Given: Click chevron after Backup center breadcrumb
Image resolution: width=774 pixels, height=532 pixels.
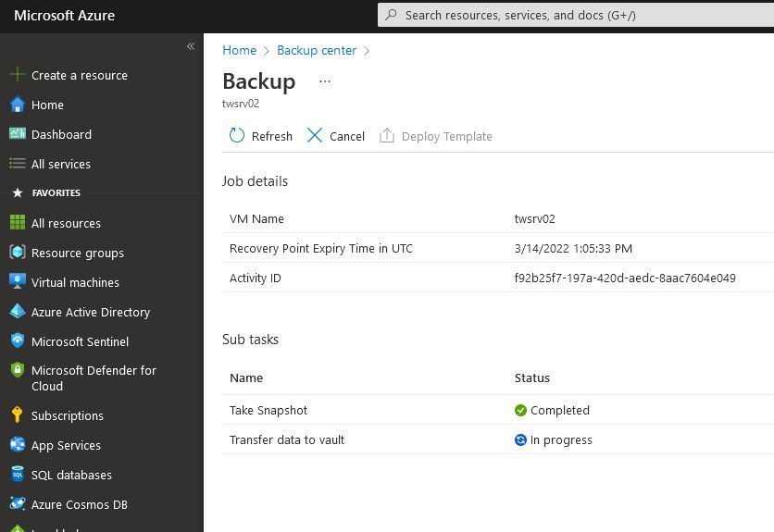Looking at the screenshot, I should (367, 51).
